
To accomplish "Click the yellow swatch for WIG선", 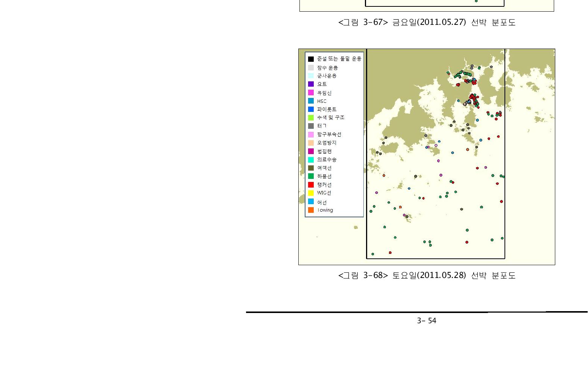I will (x=311, y=193).
